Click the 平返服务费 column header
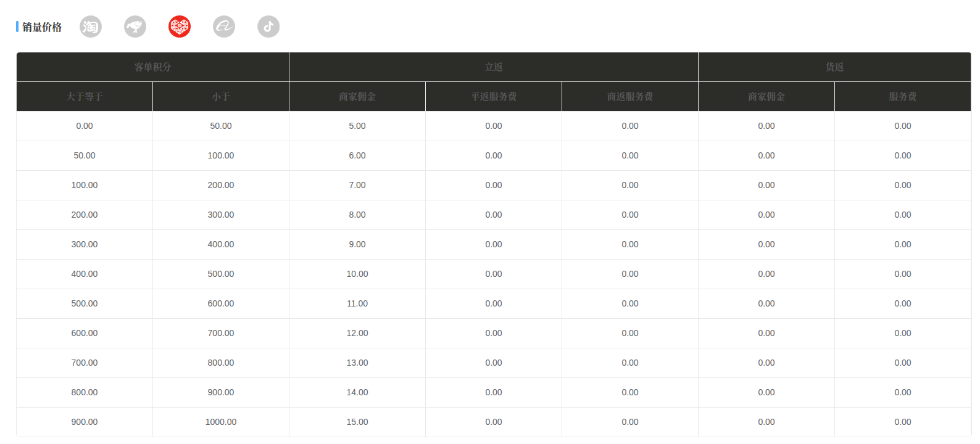 (x=494, y=97)
